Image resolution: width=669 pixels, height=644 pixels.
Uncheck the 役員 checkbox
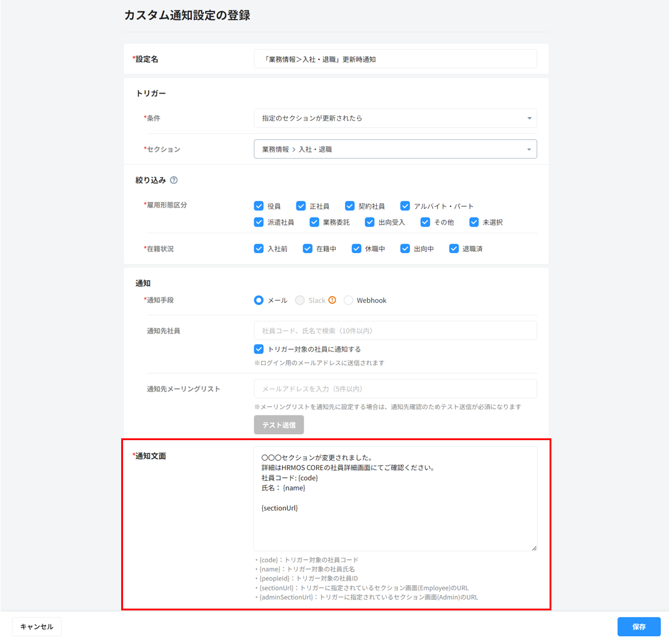tap(259, 206)
